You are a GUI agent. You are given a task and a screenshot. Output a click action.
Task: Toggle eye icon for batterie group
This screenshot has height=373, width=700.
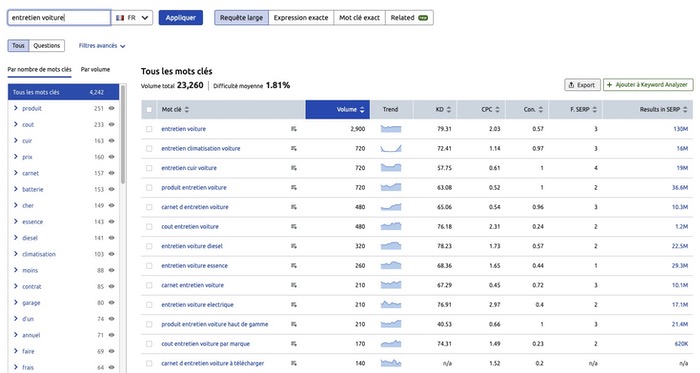112,189
